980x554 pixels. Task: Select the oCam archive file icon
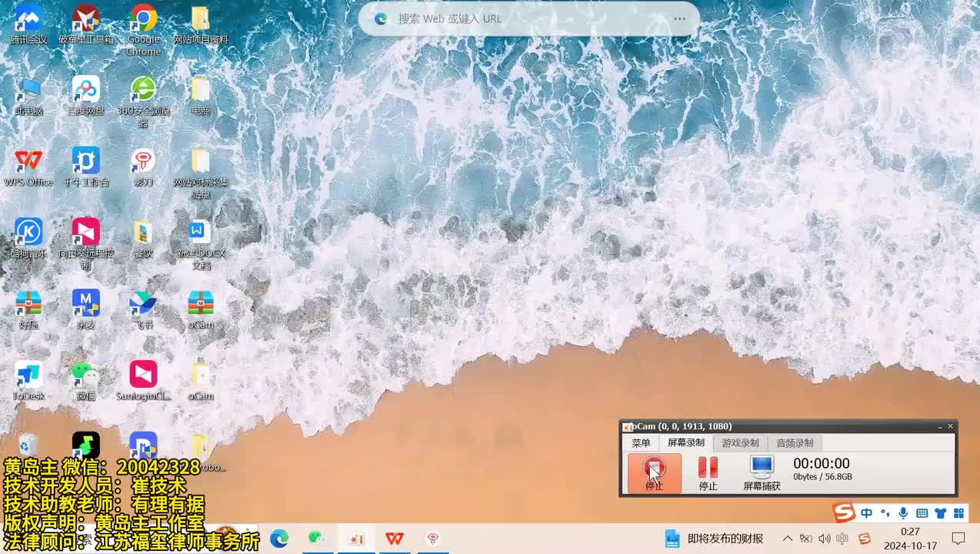[x=200, y=310]
